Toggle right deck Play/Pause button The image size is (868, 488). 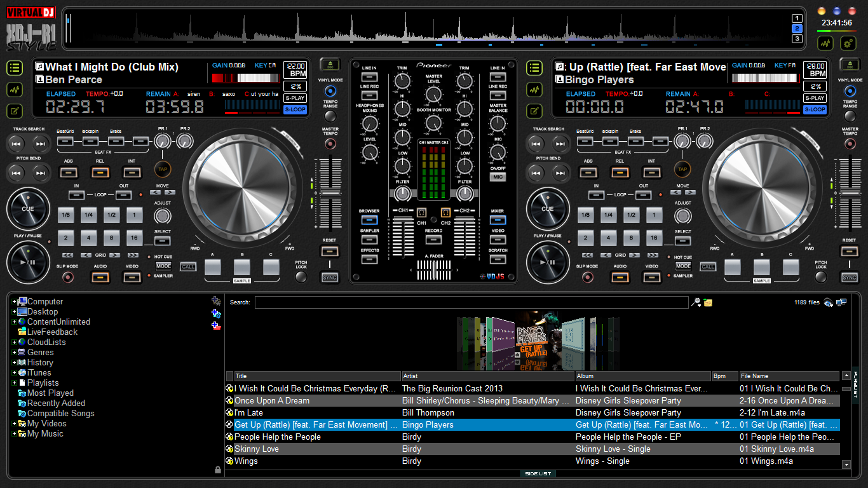(548, 261)
